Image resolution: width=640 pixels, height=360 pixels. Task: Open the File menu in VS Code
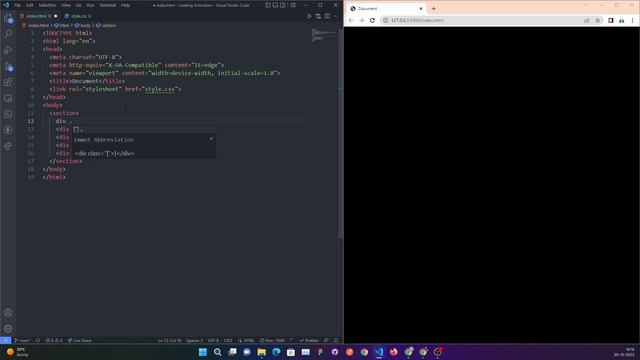click(x=18, y=5)
